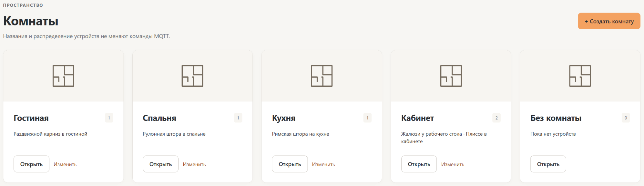Select the Без комнаты card title
Screen dimensions: 644x186
click(x=556, y=118)
